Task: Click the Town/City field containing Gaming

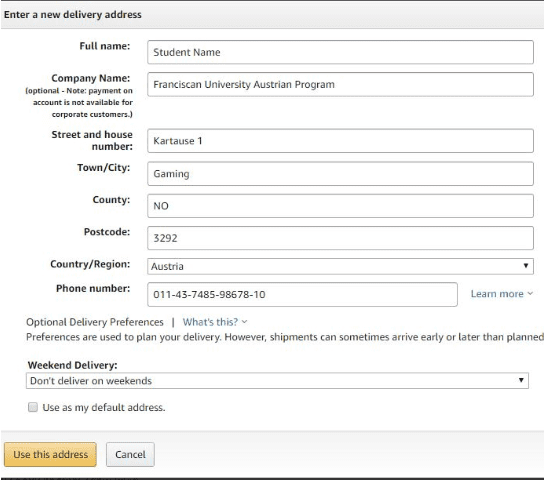Action: (340, 173)
